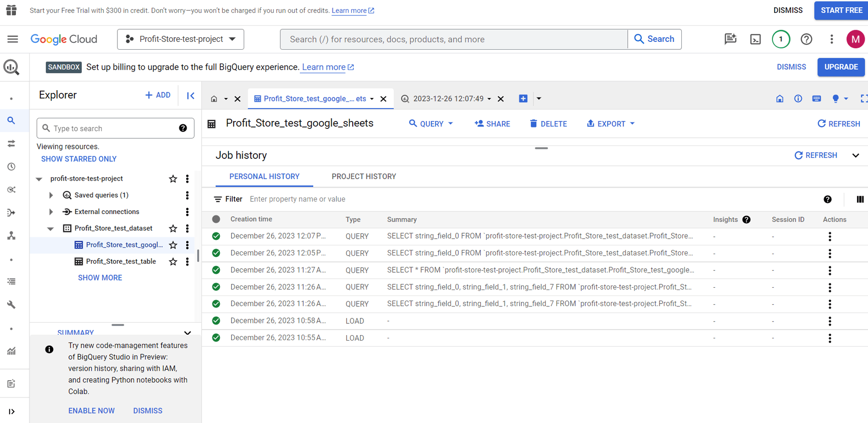The height and width of the screenshot is (423, 868).
Task: Click the ADD button in Explorer
Action: click(x=157, y=95)
